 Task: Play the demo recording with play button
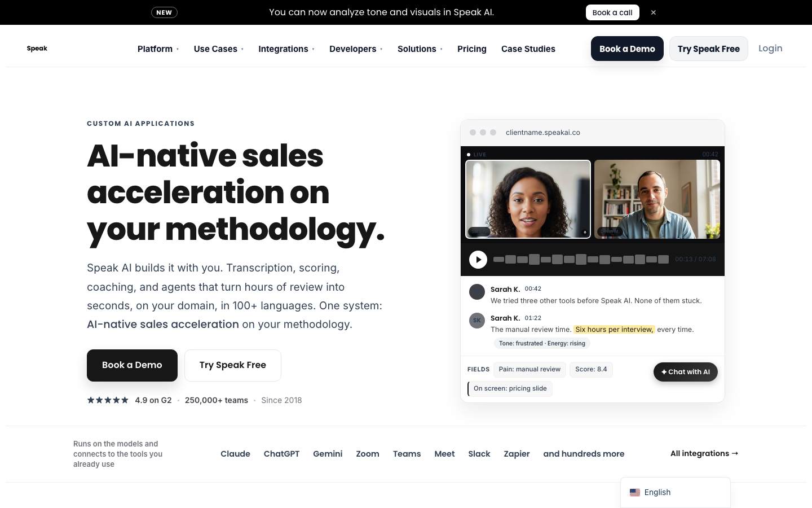click(478, 260)
